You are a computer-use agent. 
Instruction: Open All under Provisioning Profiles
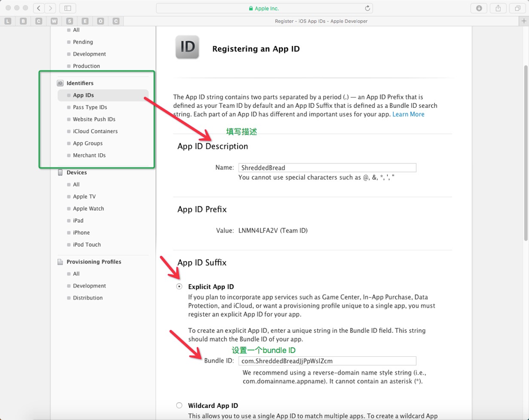[76, 274]
